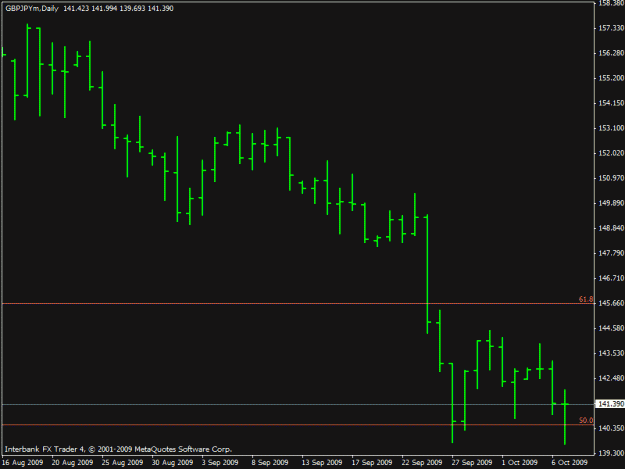Click the 140.350 price scale label
625x469 pixels.
click(611, 428)
